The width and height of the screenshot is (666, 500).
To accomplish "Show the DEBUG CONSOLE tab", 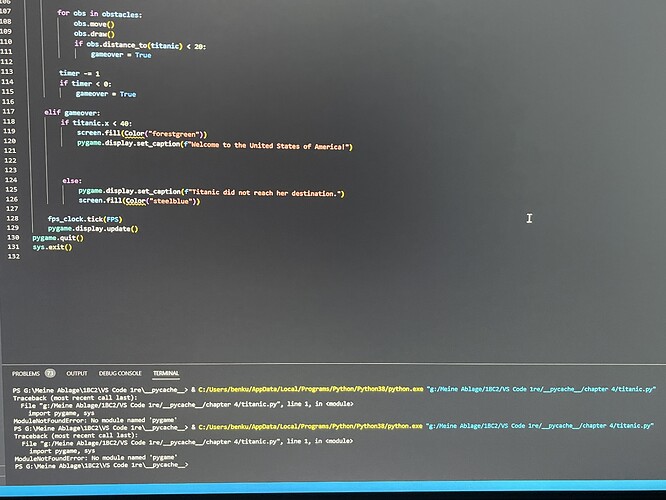I will tap(120, 373).
